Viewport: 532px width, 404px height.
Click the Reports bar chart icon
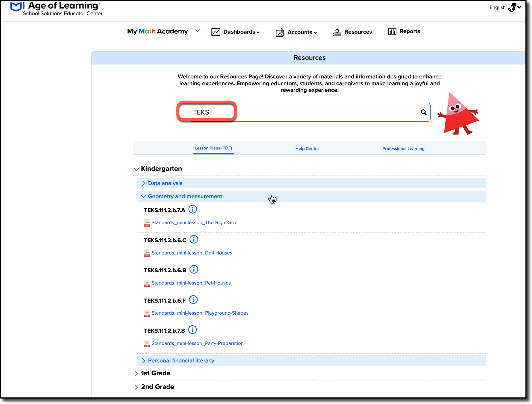point(392,31)
